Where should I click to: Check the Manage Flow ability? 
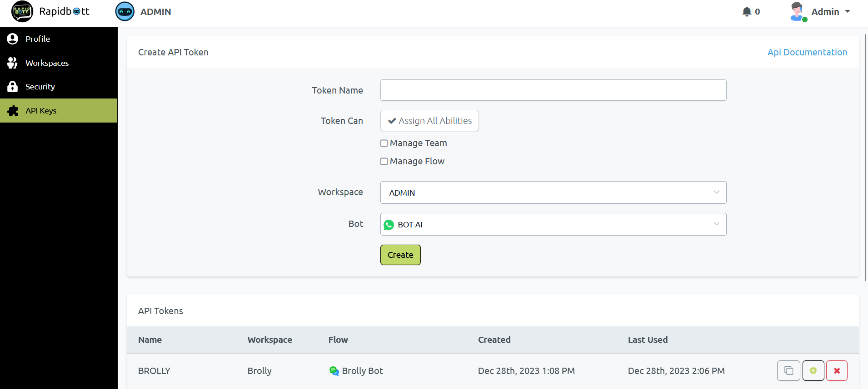pyautogui.click(x=384, y=162)
